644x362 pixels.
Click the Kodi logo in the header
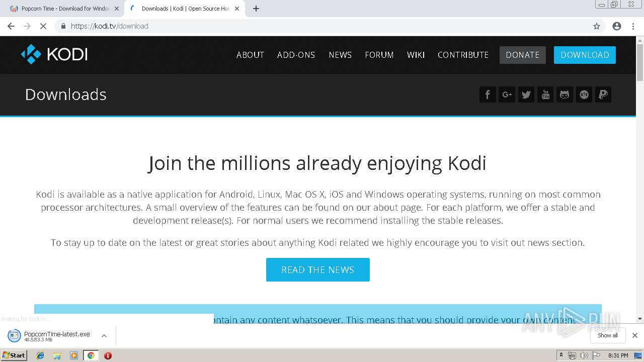[54, 54]
